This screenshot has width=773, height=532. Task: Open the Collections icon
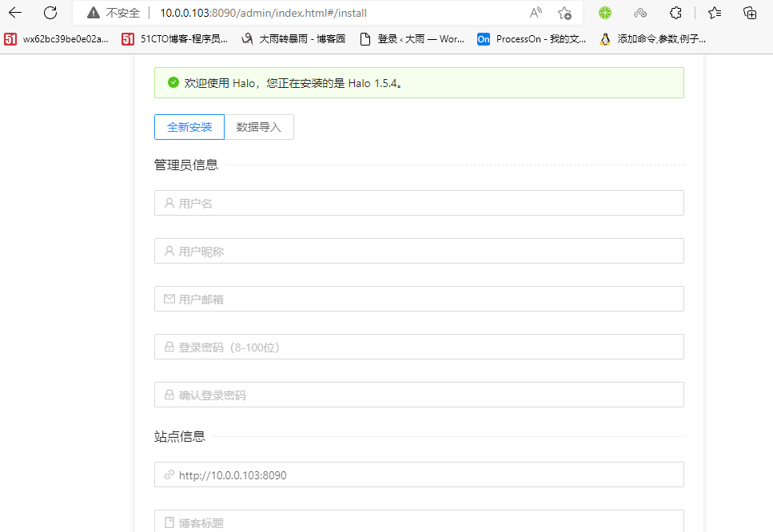pos(750,13)
